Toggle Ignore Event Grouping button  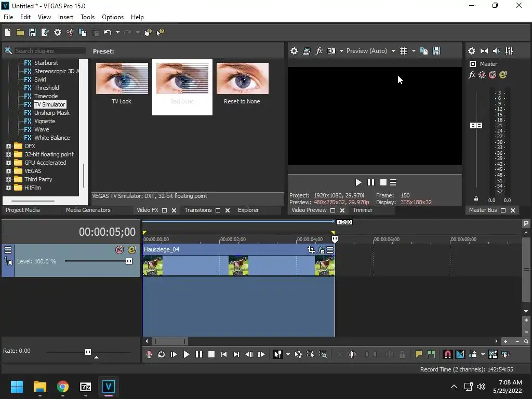(x=506, y=354)
